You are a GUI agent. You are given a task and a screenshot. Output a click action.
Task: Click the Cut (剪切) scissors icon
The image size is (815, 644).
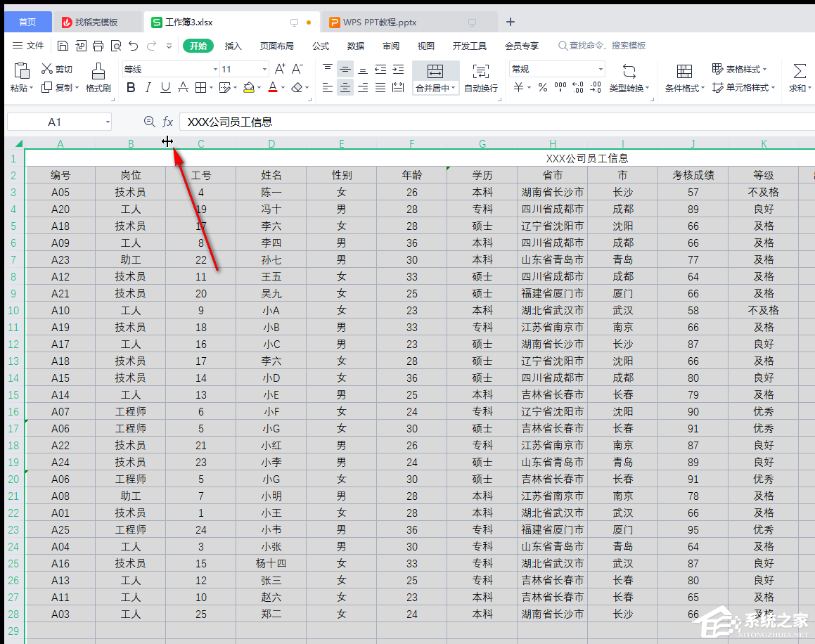[x=47, y=69]
